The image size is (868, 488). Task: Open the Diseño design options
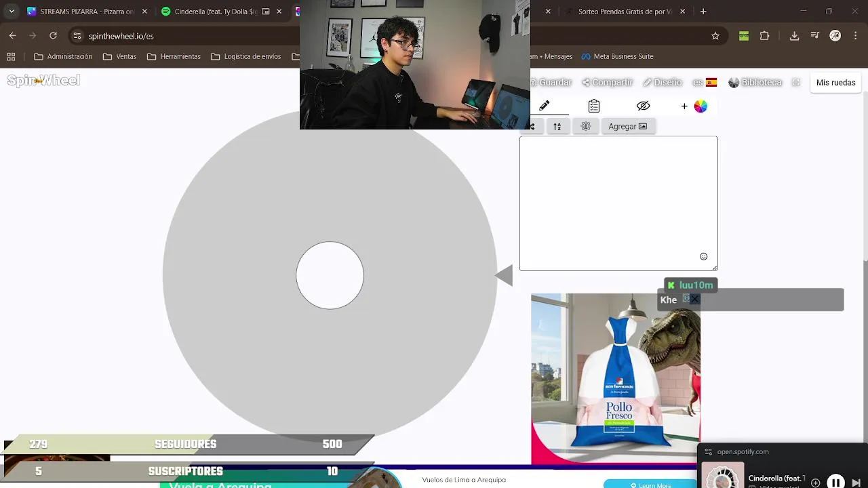coord(663,82)
